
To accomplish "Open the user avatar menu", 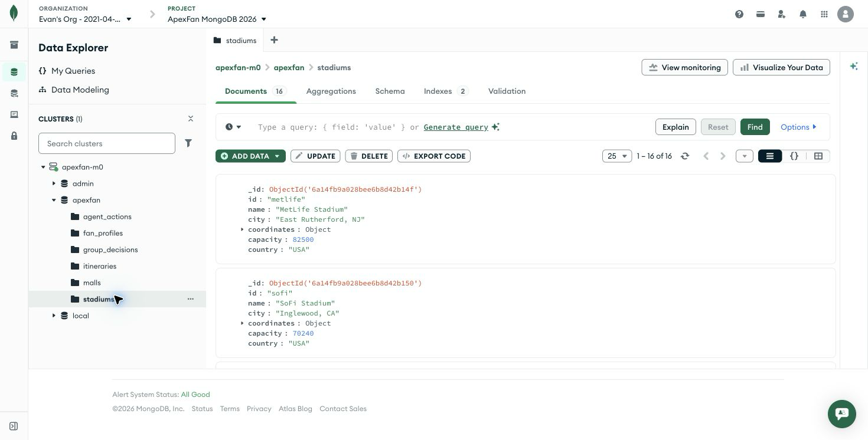I will pyautogui.click(x=846, y=14).
